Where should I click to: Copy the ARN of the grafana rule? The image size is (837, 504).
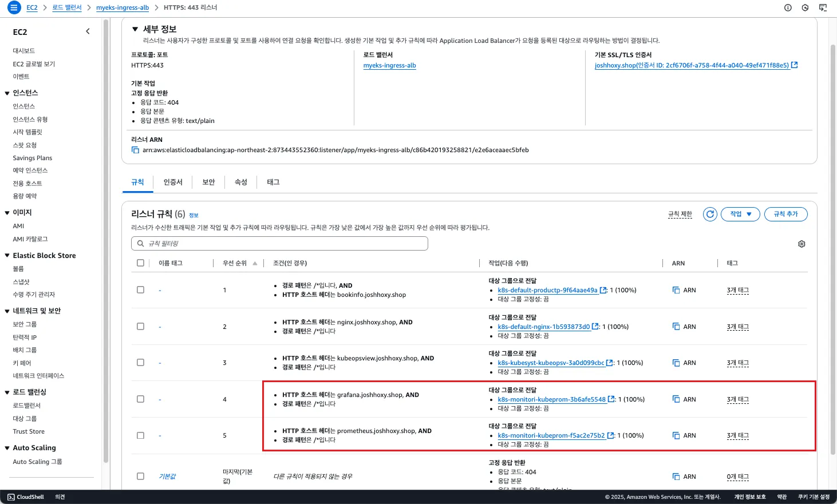[676, 399]
